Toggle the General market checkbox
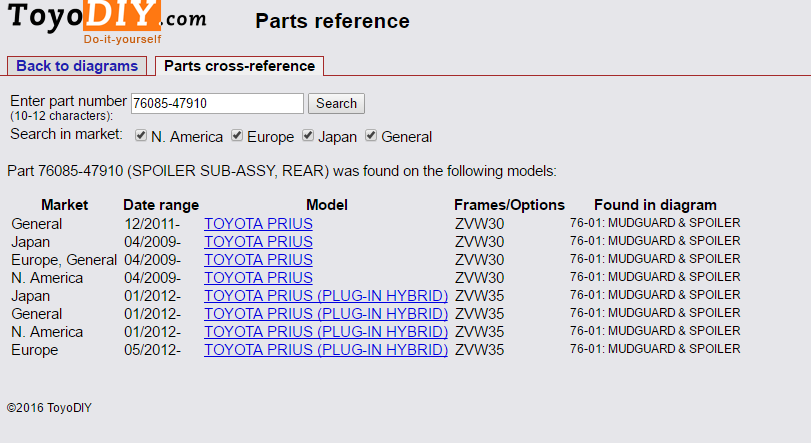The height and width of the screenshot is (443, 811). (x=371, y=135)
